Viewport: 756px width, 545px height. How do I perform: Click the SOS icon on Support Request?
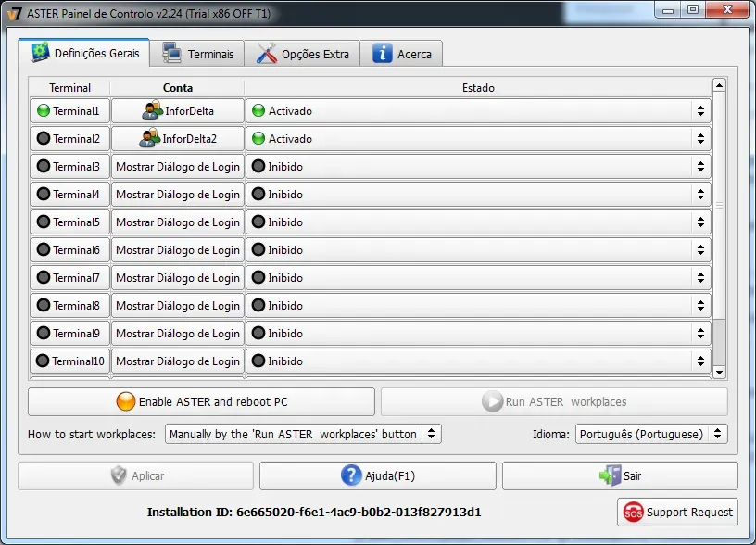coord(634,512)
